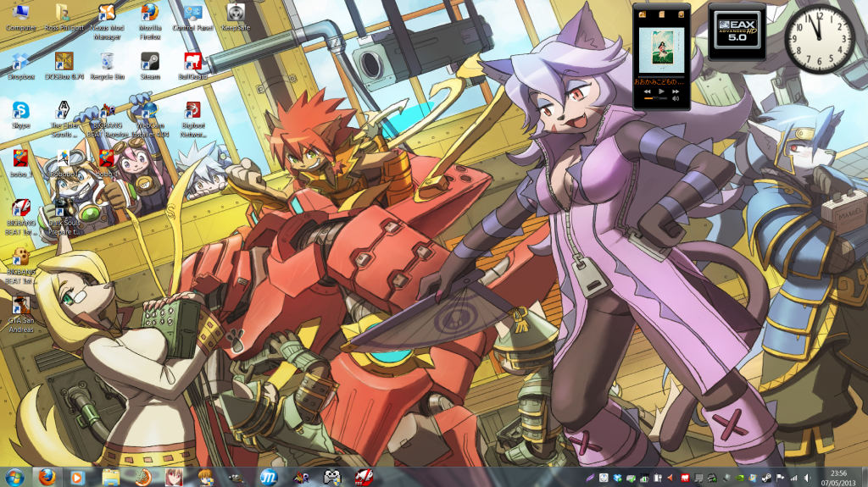868x487 pixels.
Task: Open the power battery tray icon
Action: click(658, 478)
